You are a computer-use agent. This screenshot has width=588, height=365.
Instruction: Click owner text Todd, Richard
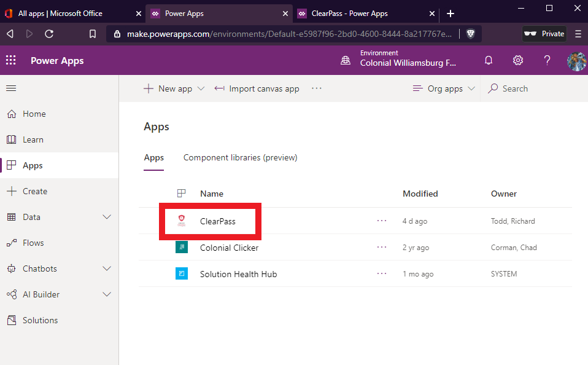pos(513,221)
